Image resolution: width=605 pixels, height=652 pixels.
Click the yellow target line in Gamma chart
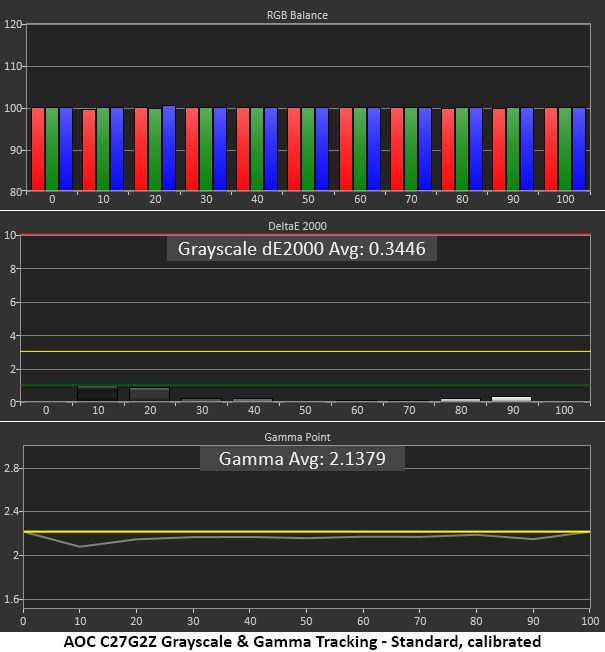(307, 531)
